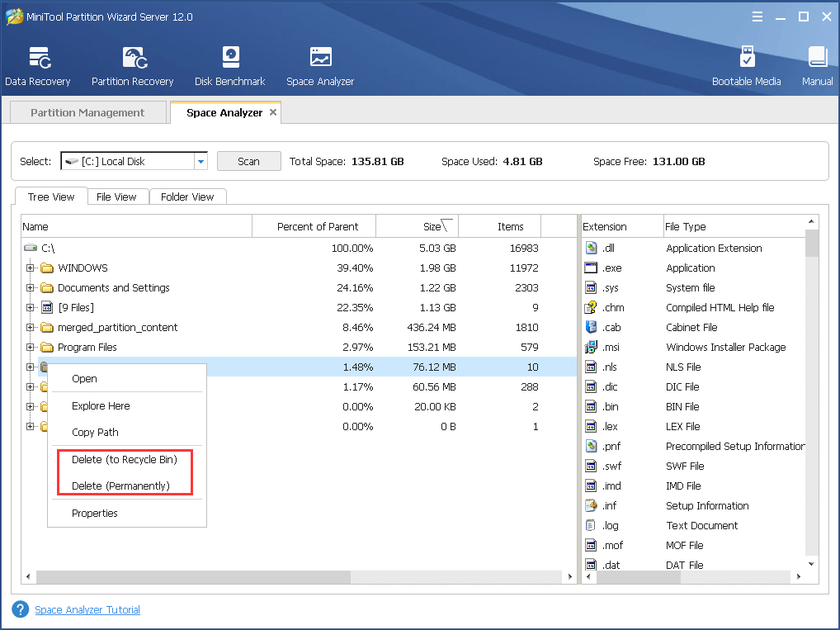This screenshot has width=840, height=630.
Task: Open Space Analyzer from the top toolbar
Action: point(320,66)
